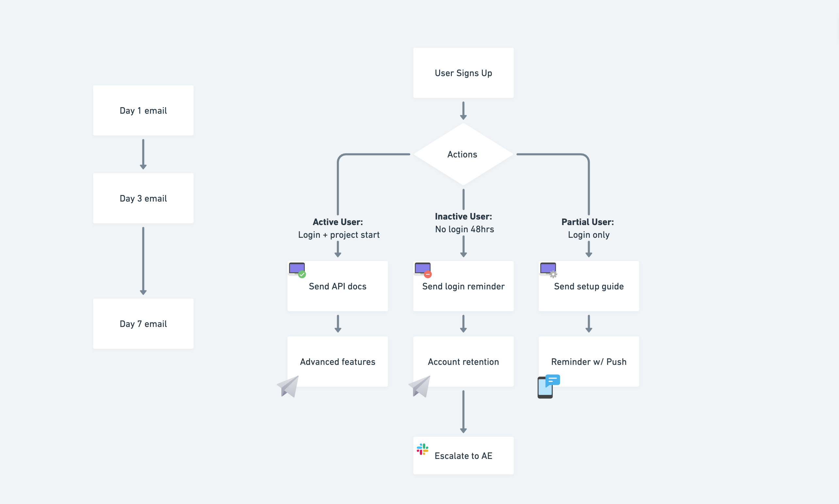Click the Slack icon beside Escalate to AE
The height and width of the screenshot is (504, 839).
coord(423,449)
